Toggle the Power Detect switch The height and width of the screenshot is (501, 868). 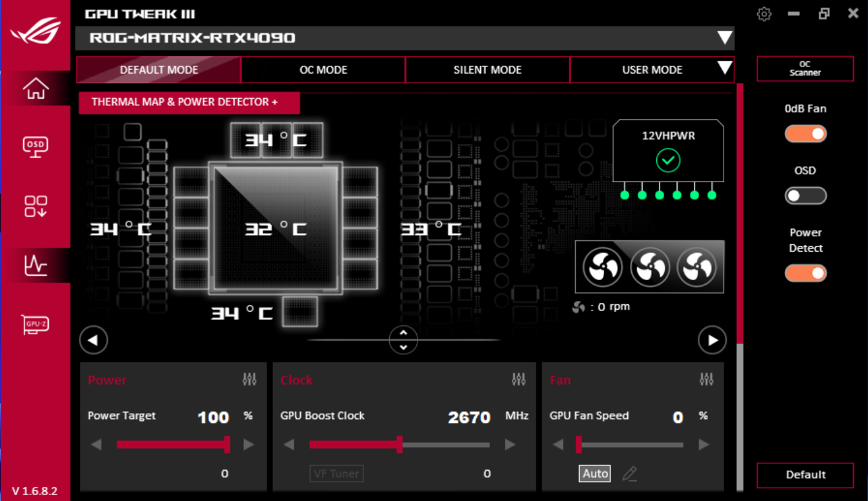click(805, 273)
